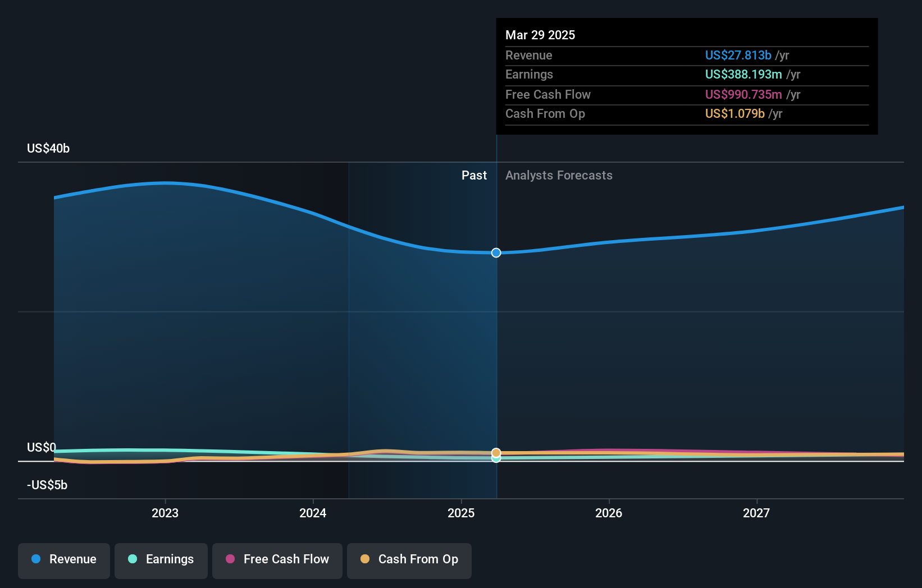Click the Mar 29 2025 tooltip date

pyautogui.click(x=540, y=35)
